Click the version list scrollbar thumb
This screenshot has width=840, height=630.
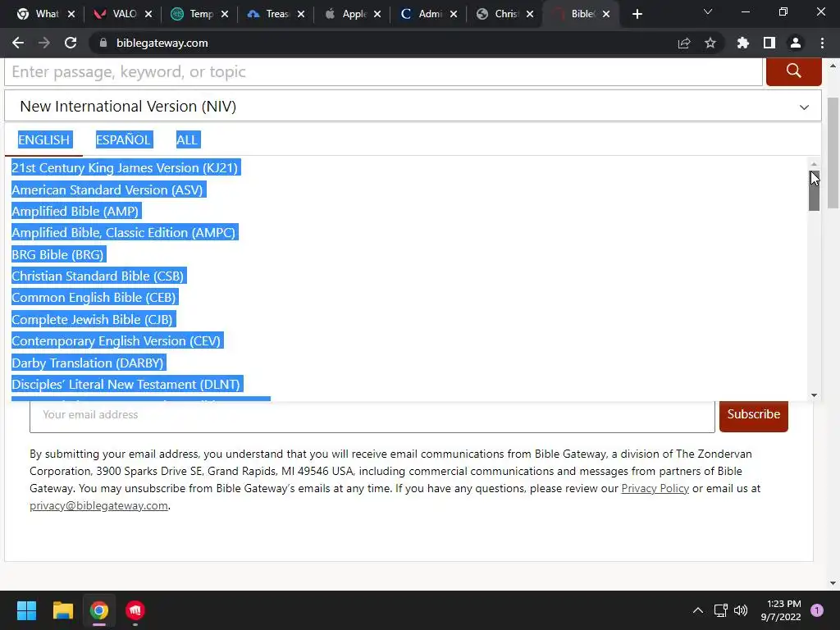[x=814, y=190]
